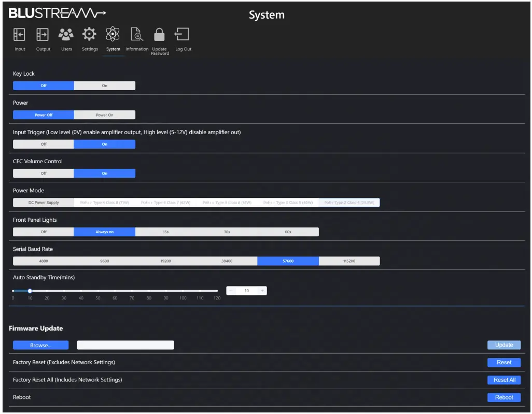532x414 pixels.
Task: Click the Firmware Update heading
Action: tap(36, 328)
